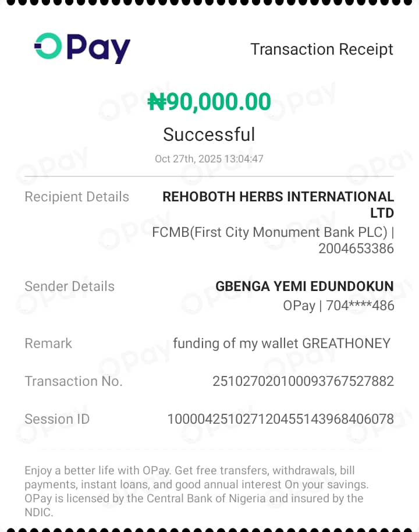
Task: Click the Transaction Receipt title
Action: (322, 49)
